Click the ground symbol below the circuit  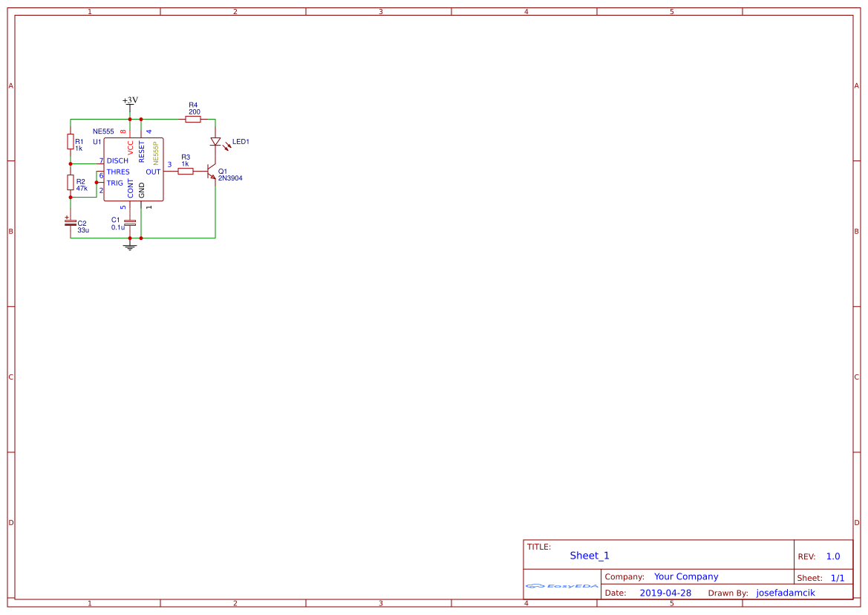pyautogui.click(x=130, y=247)
